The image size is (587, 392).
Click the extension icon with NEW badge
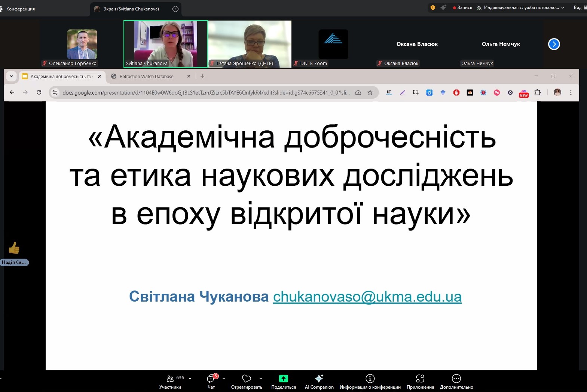click(524, 93)
